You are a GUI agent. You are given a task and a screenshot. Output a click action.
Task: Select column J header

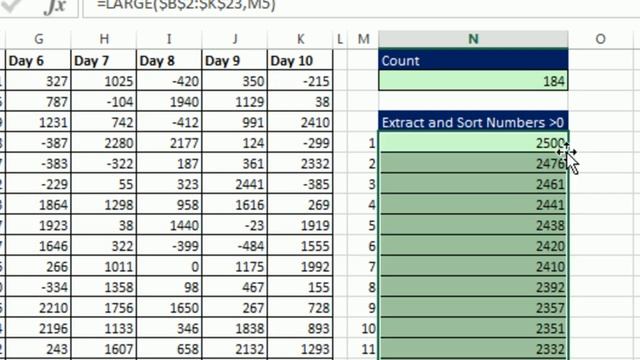click(x=235, y=39)
